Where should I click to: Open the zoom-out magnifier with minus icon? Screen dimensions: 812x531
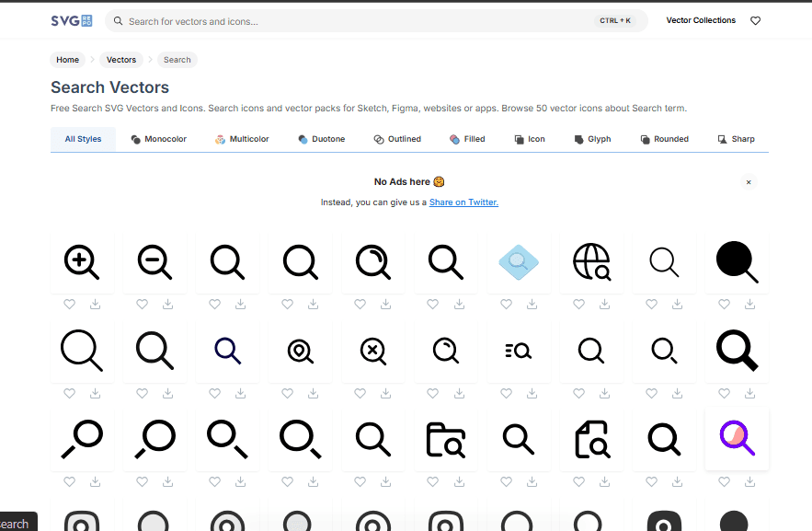(154, 262)
